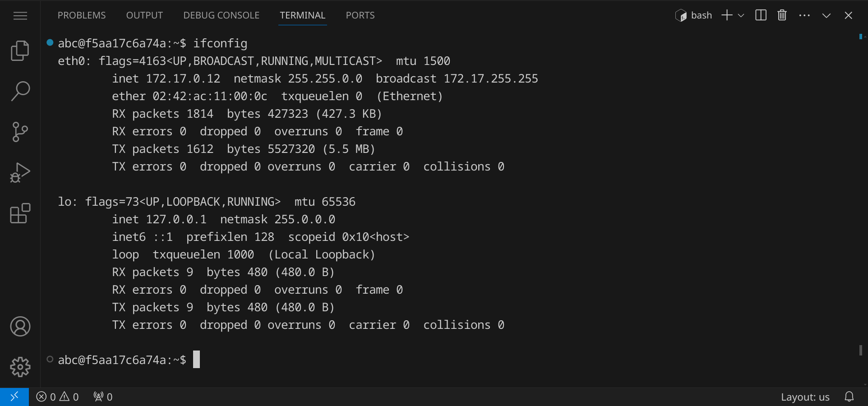Open the Manage gear settings
Image resolution: width=868 pixels, height=406 pixels.
pyautogui.click(x=20, y=367)
